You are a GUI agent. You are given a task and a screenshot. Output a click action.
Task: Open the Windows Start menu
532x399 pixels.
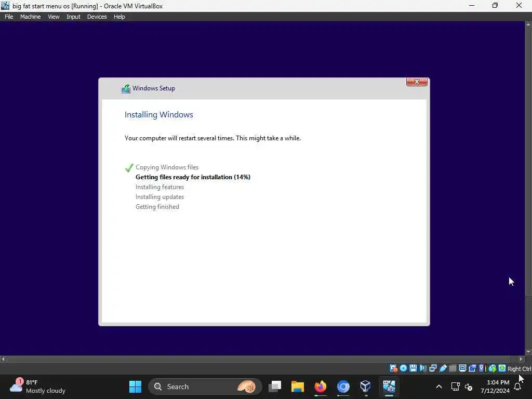(136, 387)
